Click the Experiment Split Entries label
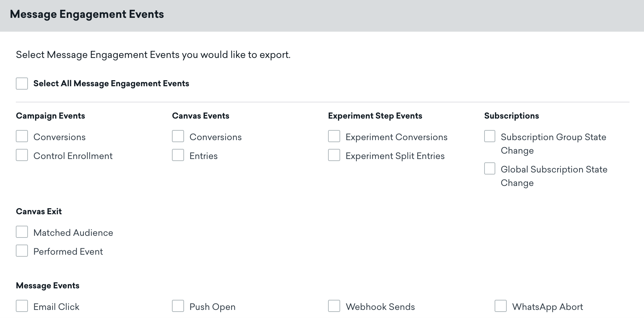This screenshot has width=644, height=318. click(x=395, y=156)
